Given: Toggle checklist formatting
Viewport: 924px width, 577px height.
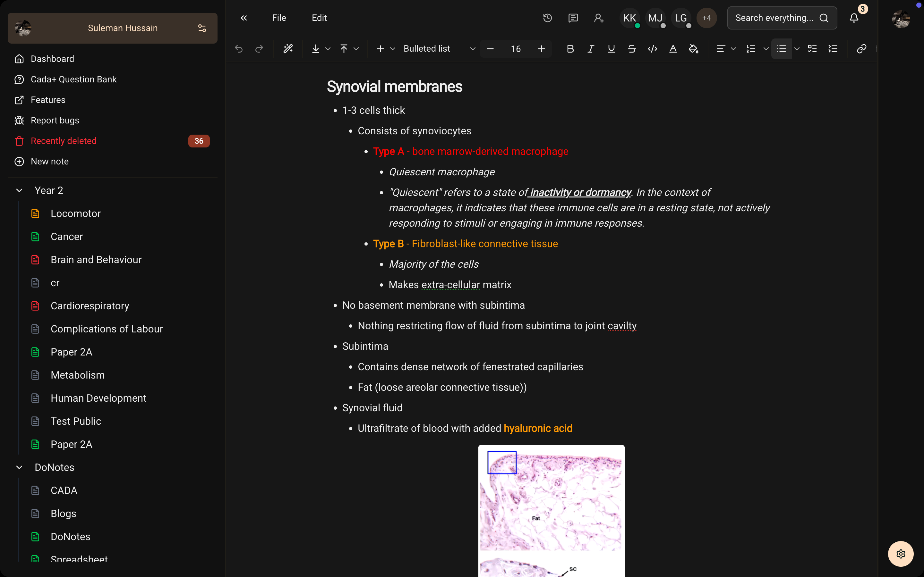Looking at the screenshot, I should pos(812,49).
